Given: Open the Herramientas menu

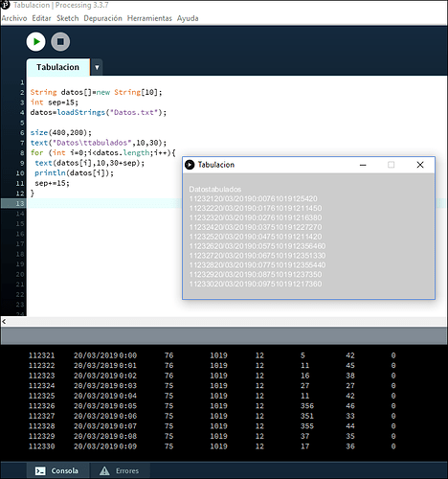Looking at the screenshot, I should pyautogui.click(x=149, y=18).
